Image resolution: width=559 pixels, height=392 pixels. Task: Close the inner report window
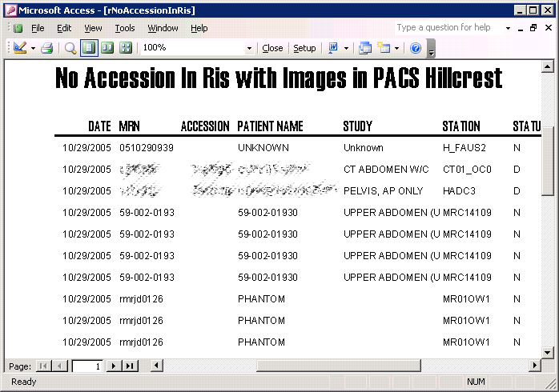549,28
